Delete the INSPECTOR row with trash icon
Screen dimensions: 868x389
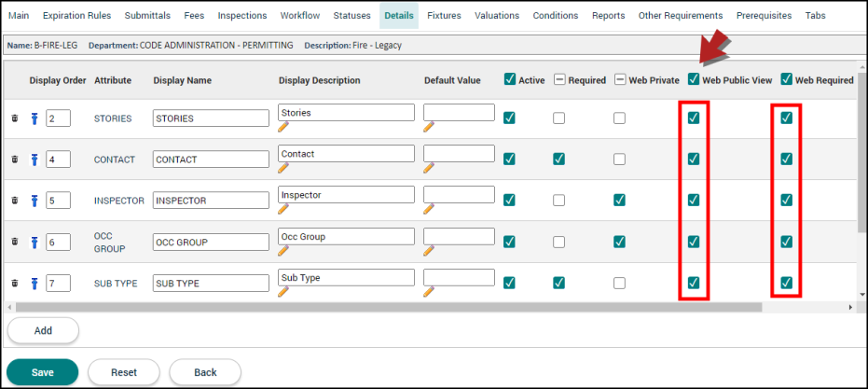15,201
